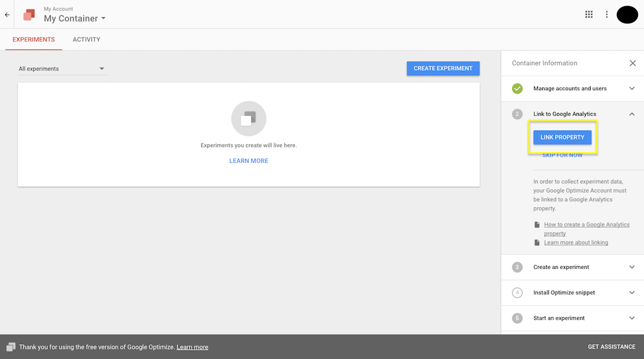Click the step 3 circle icon
Viewport: 644px width, 359px height.
[517, 267]
